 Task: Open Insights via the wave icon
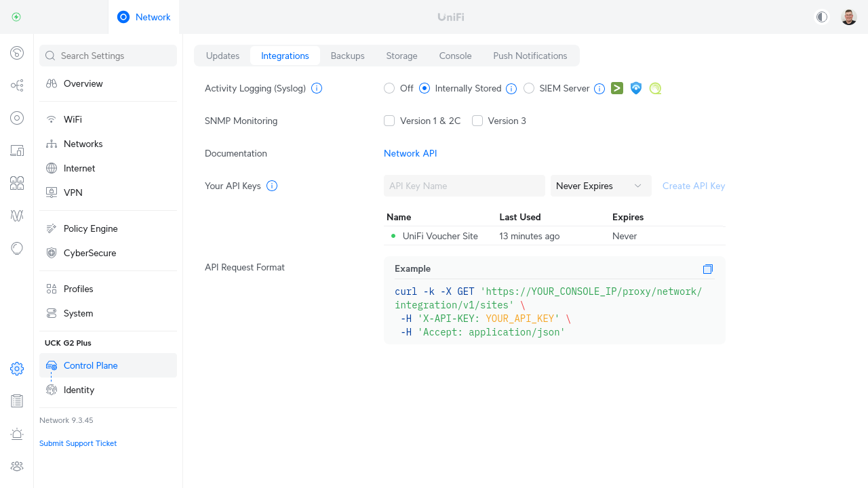click(17, 216)
